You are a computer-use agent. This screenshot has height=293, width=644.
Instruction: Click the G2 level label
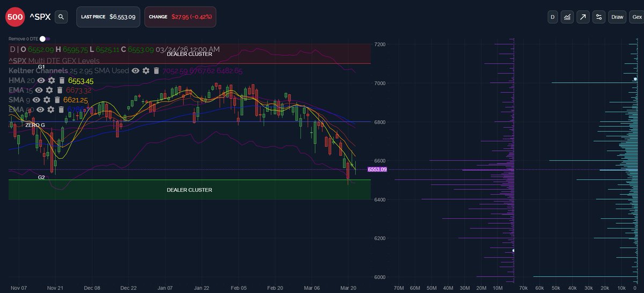(41, 177)
